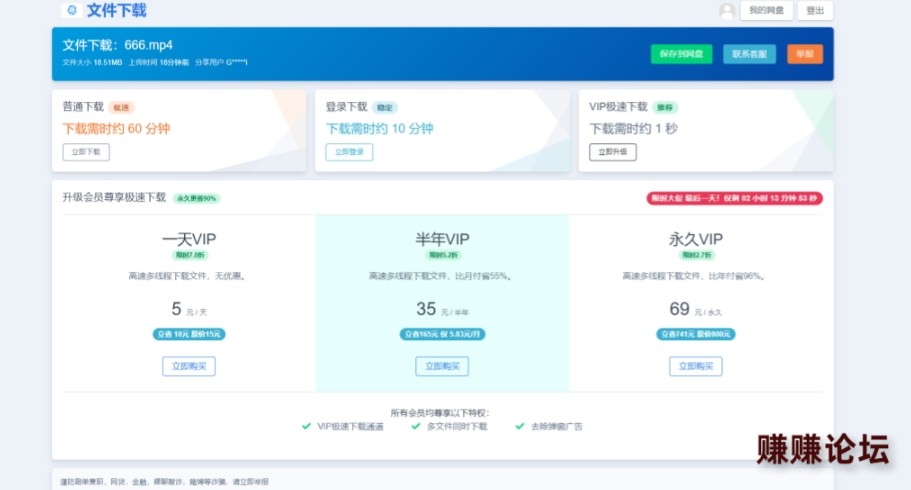
Task: Contact support via 联系客服 button
Action: click(749, 54)
